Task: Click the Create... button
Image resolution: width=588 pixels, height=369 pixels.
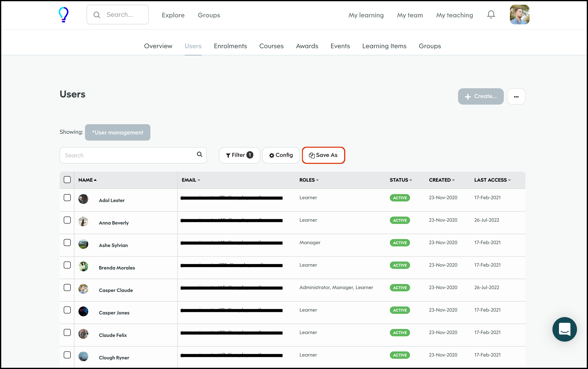Action: point(481,97)
